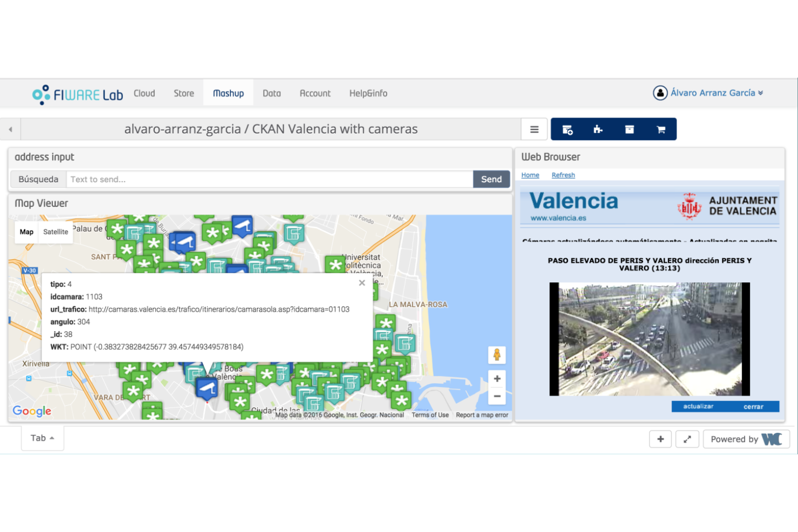Viewport: 798px width, 532px height.
Task: Open the Refresh link in Web Browser widget
Action: pyautogui.click(x=563, y=175)
